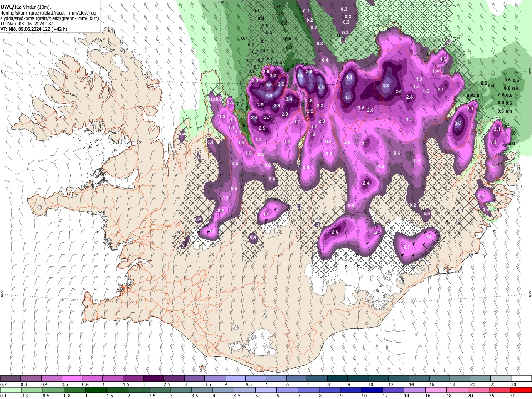Viewport: 532px width, 399px height.
Task: Select the red-pink 25 swatch in lower legend
Action: tap(499, 390)
